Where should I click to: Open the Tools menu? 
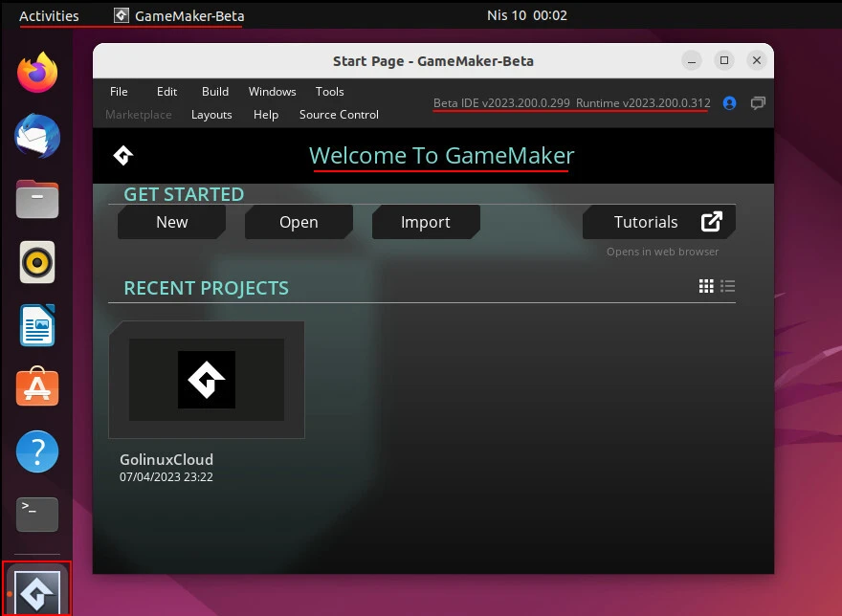pos(329,91)
